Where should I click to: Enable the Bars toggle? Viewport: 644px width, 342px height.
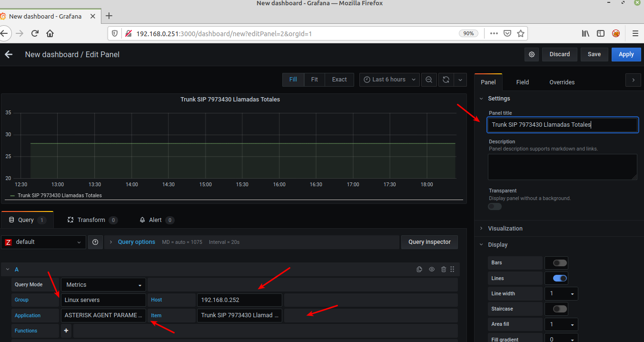pos(560,263)
